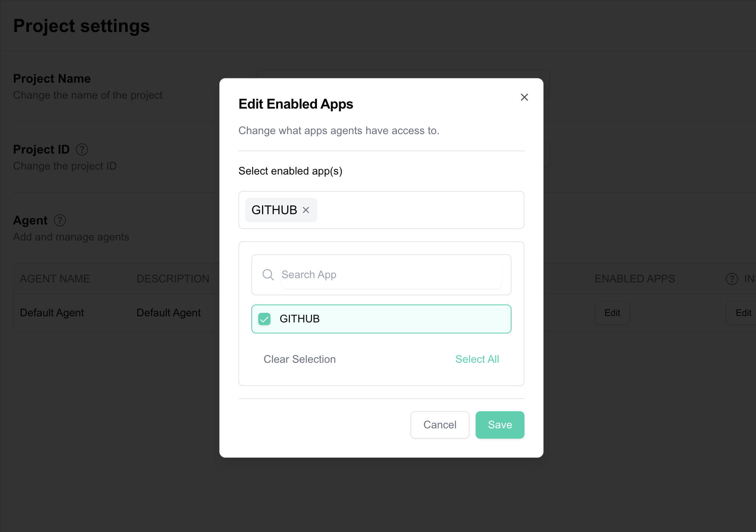The height and width of the screenshot is (532, 756).
Task: Click the rightmost Edit button
Action: pos(743,313)
